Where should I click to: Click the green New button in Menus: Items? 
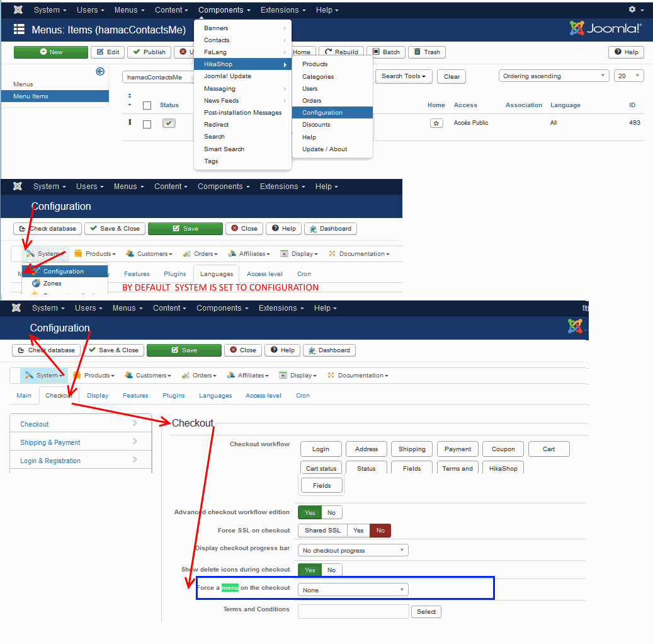[51, 52]
